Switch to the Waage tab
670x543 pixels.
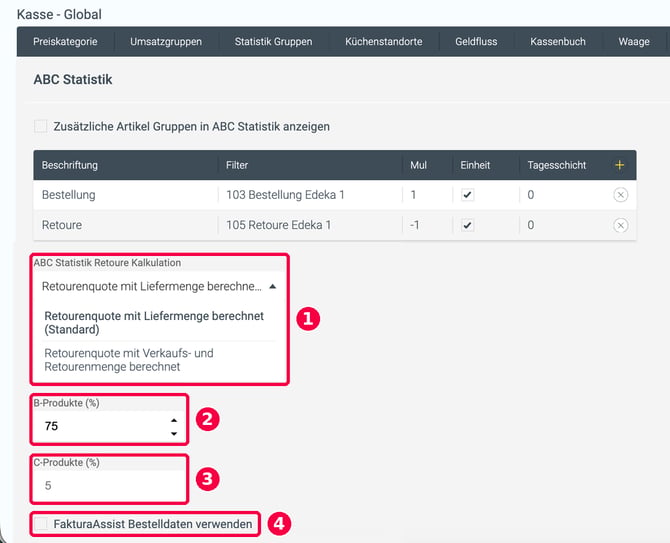tap(634, 41)
